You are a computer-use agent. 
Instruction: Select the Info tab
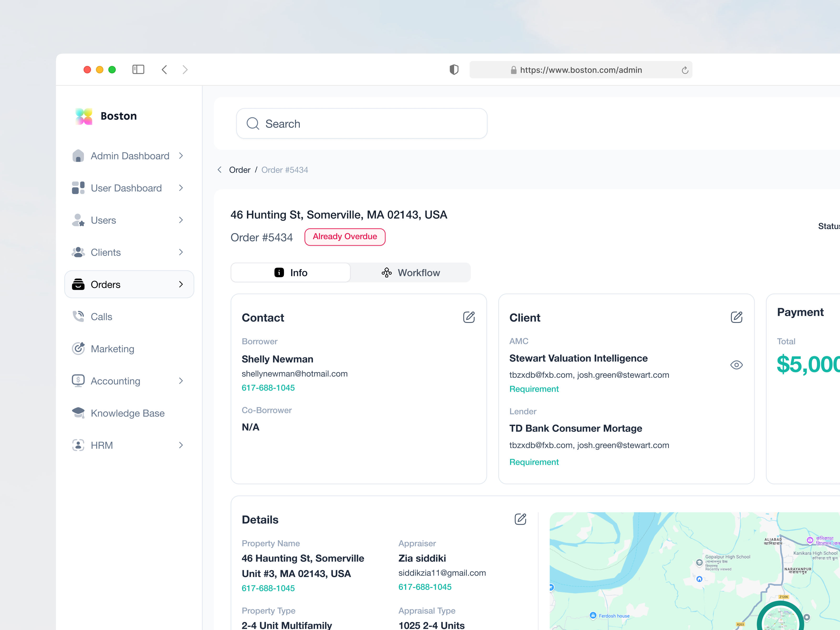(291, 272)
